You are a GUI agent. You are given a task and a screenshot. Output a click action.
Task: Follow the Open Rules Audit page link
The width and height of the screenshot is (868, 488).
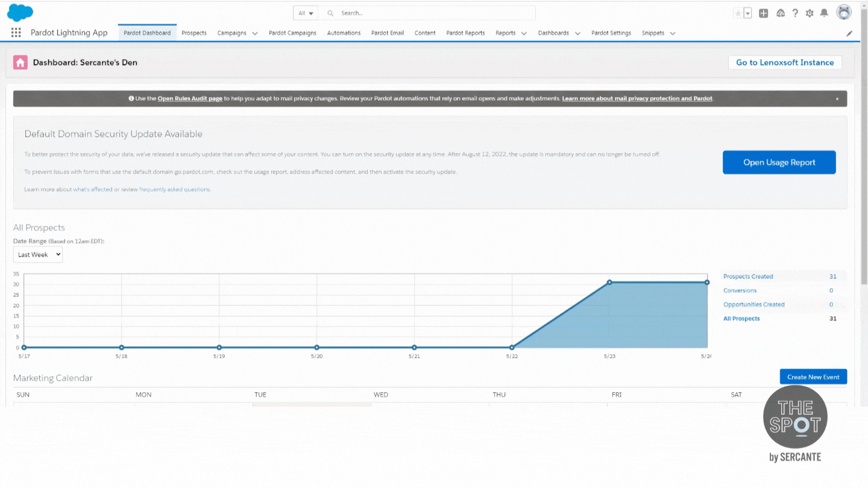pyautogui.click(x=190, y=98)
